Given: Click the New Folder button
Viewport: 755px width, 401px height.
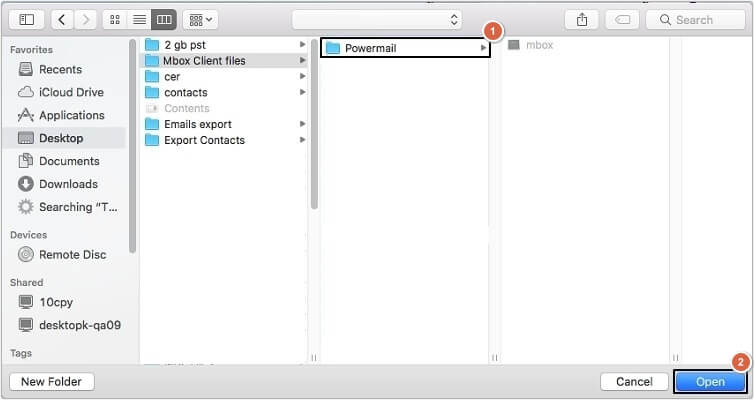Looking at the screenshot, I should [x=52, y=382].
